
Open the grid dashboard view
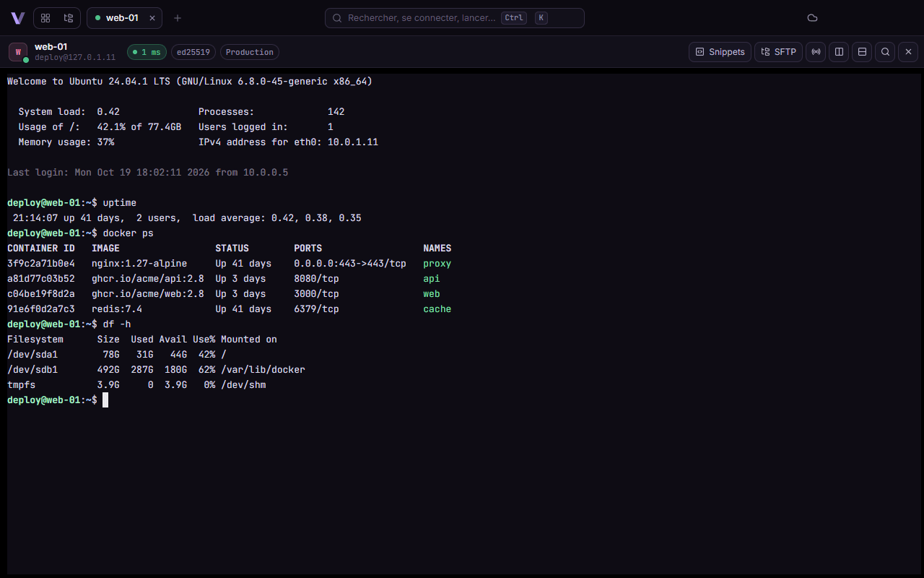click(45, 18)
